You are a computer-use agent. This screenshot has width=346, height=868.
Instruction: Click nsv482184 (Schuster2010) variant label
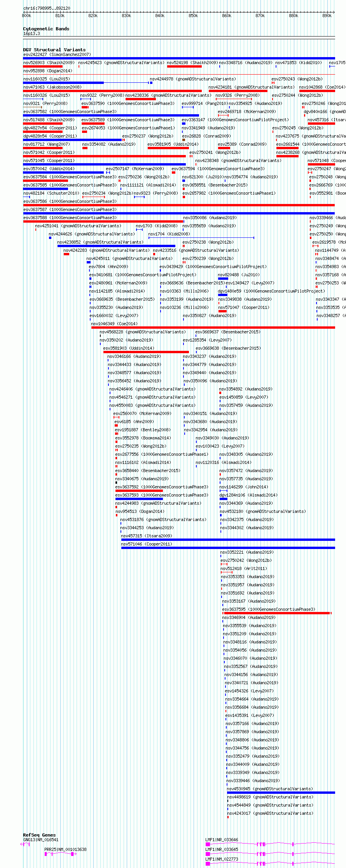51,193
